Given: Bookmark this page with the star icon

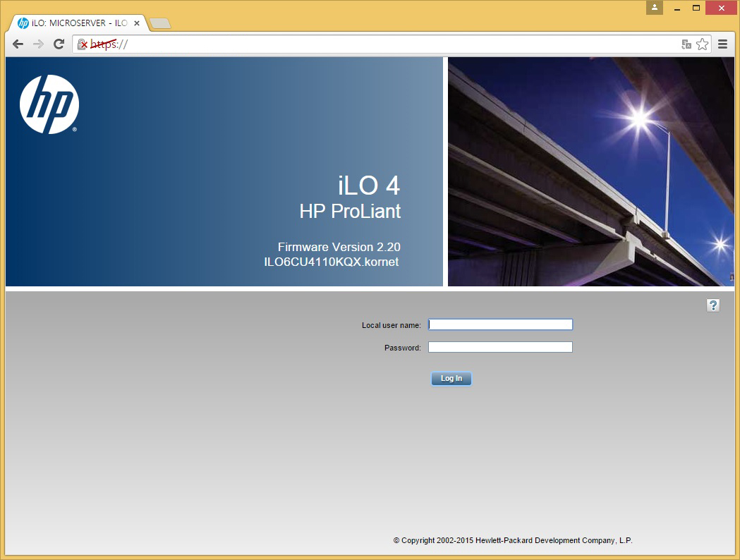Looking at the screenshot, I should click(x=702, y=44).
